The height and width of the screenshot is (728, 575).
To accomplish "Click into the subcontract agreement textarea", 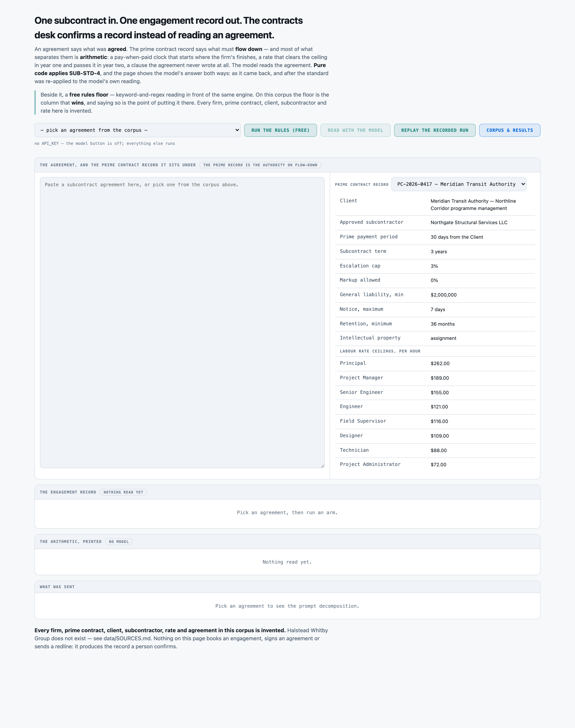I will point(182,323).
